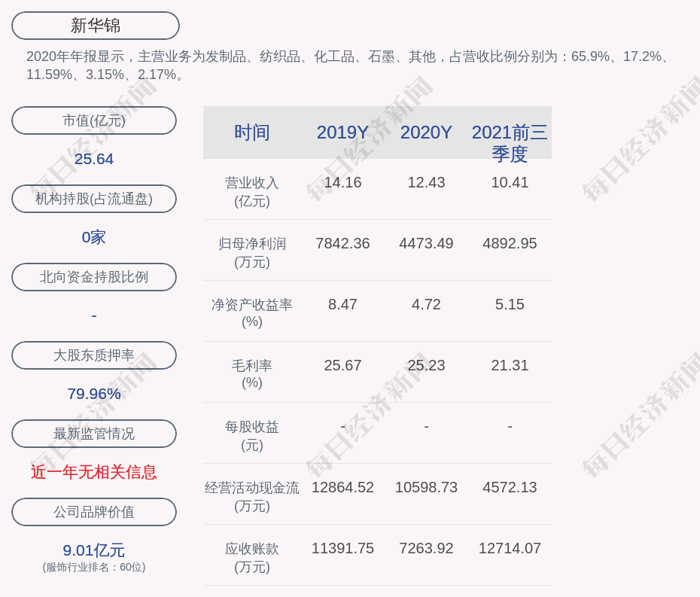Select the 2020Y column header
The image size is (700, 597).
(426, 132)
